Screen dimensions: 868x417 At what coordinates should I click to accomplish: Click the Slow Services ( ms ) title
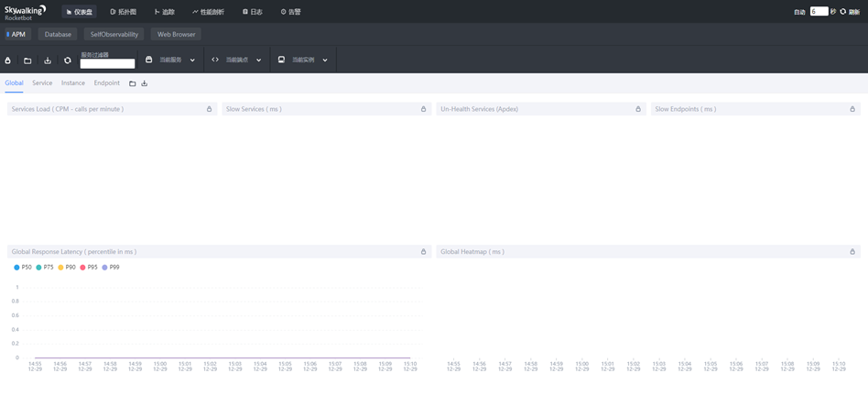click(254, 109)
